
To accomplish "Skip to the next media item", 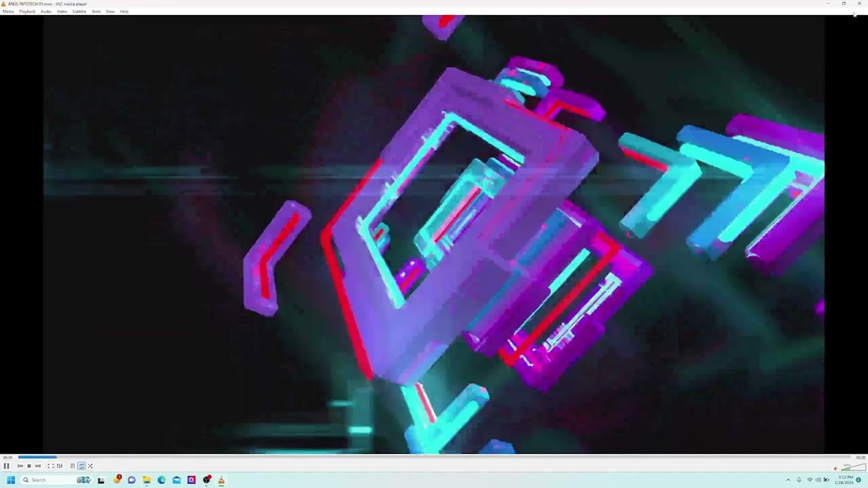I will (38, 466).
